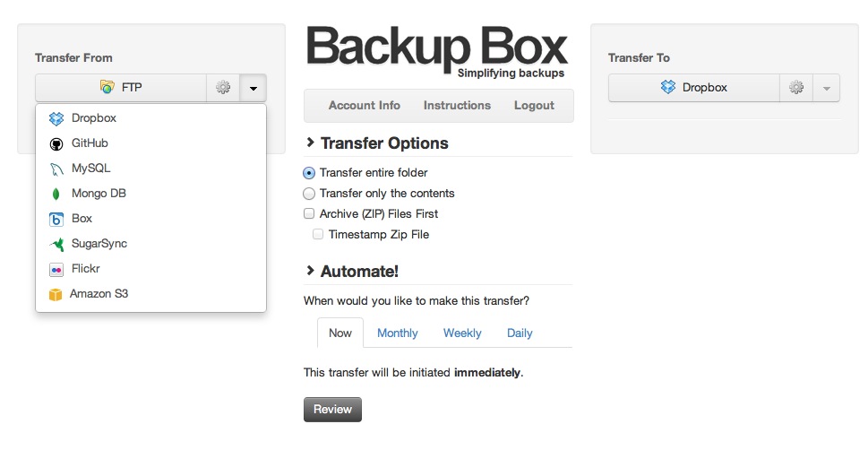Click the Dropbox icon in Transfer To button
The width and height of the screenshot is (868, 450).
(668, 87)
